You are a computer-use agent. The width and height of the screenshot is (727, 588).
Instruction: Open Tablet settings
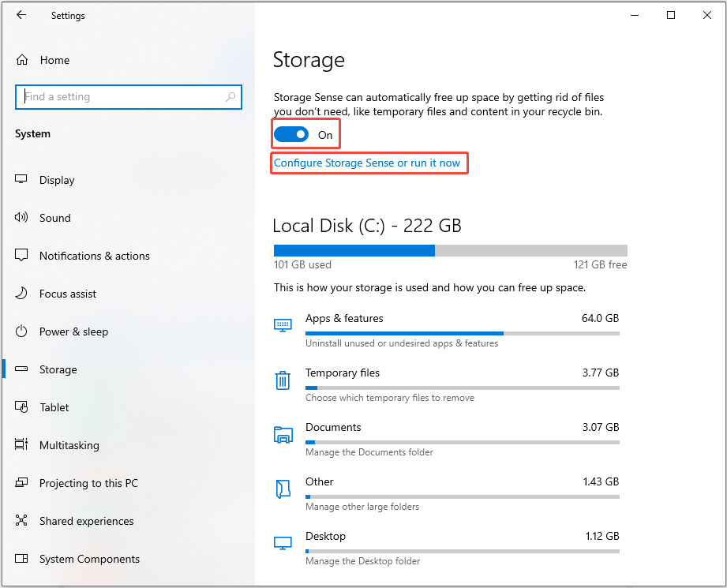[54, 407]
